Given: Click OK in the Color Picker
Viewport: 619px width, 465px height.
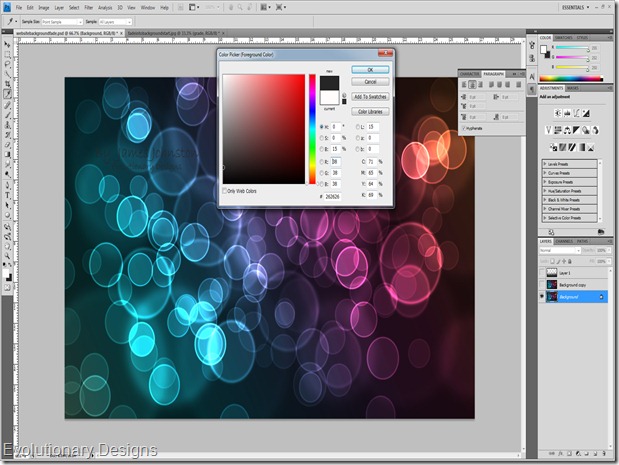Looking at the screenshot, I should [370, 69].
